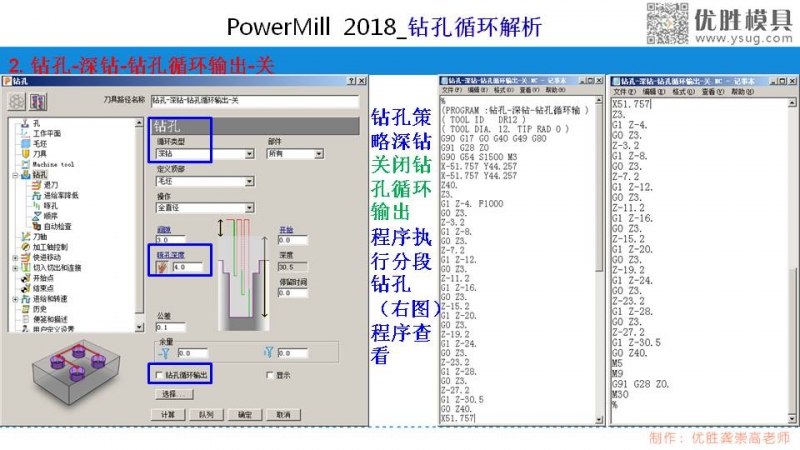Image resolution: width=800 pixels, height=450 pixels.
Task: Select the 刀具 node icon in tree
Action: [26, 154]
